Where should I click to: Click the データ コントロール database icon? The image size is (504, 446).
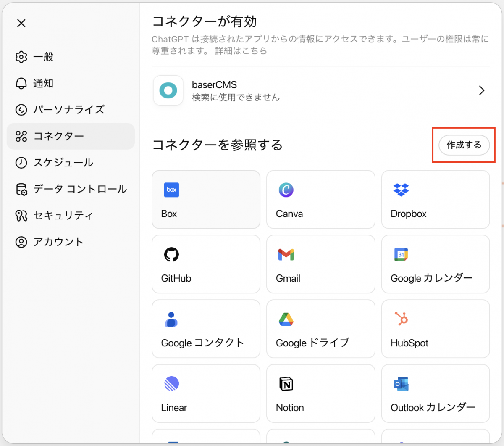tap(21, 189)
